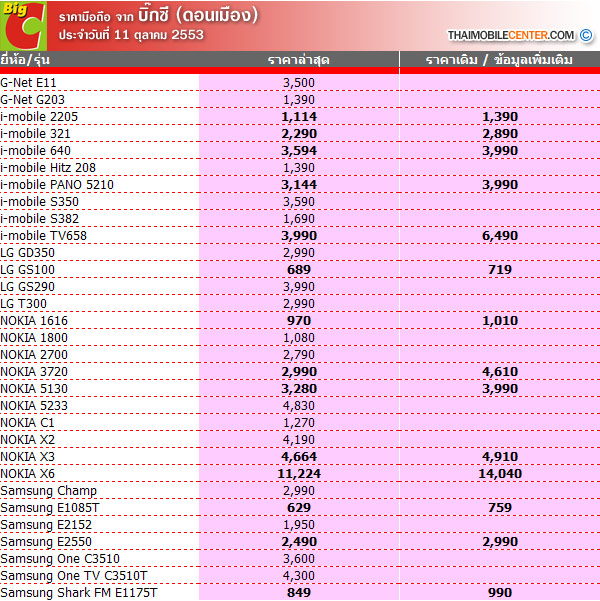Click Samsung One C3510 entry

coord(60,558)
